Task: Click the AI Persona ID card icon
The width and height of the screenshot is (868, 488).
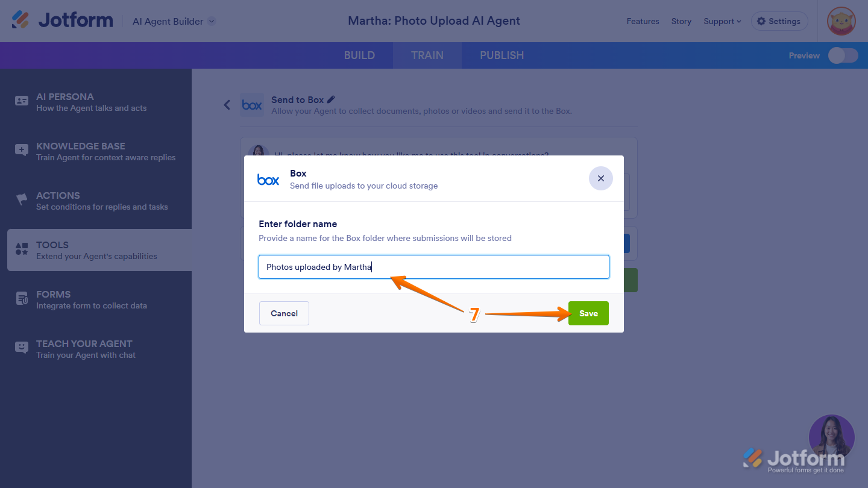Action: pyautogui.click(x=22, y=101)
